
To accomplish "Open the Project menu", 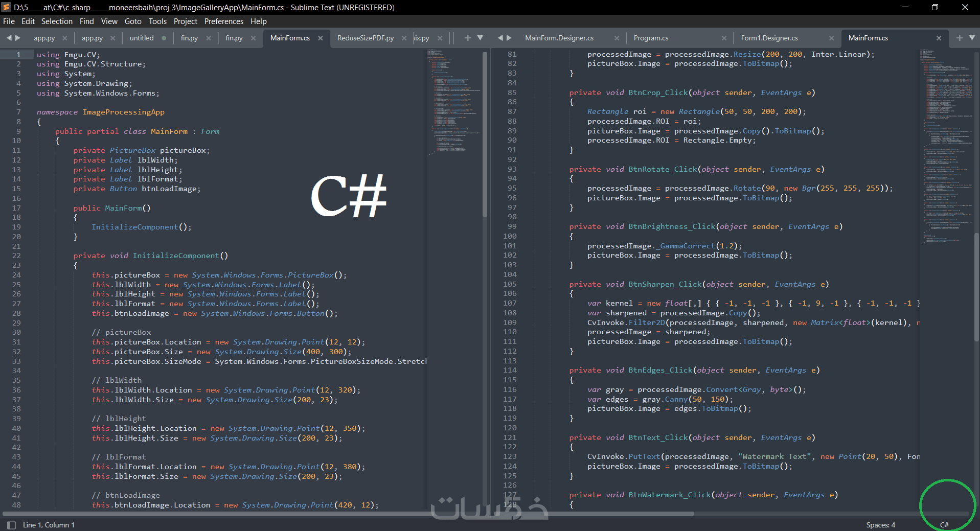I will pos(186,21).
